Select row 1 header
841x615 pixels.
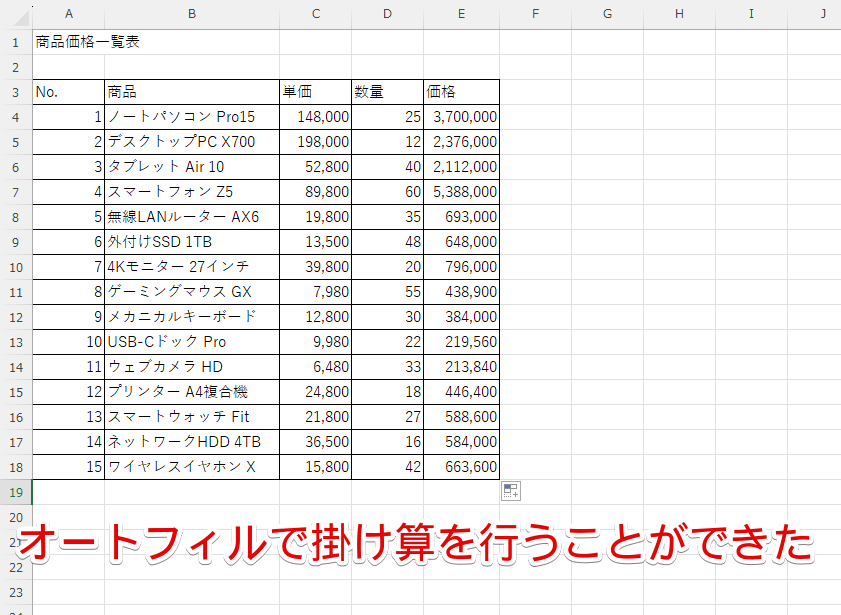coord(16,42)
